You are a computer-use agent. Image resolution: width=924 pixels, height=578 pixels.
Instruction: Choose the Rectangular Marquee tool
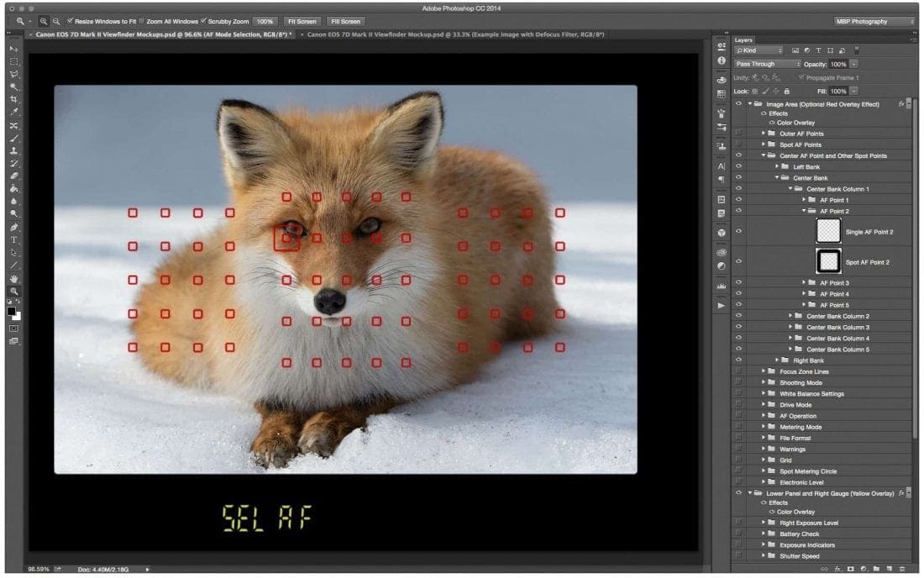coord(14,61)
